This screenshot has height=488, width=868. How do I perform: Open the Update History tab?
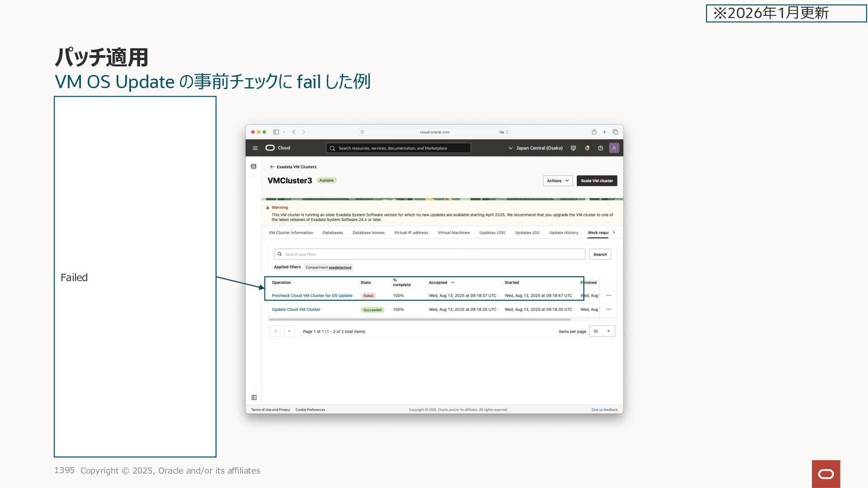[x=563, y=233]
